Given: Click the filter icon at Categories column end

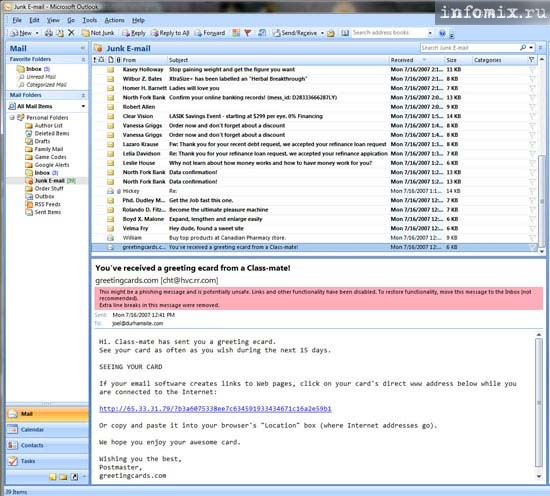Looking at the screenshot, I should [531, 60].
